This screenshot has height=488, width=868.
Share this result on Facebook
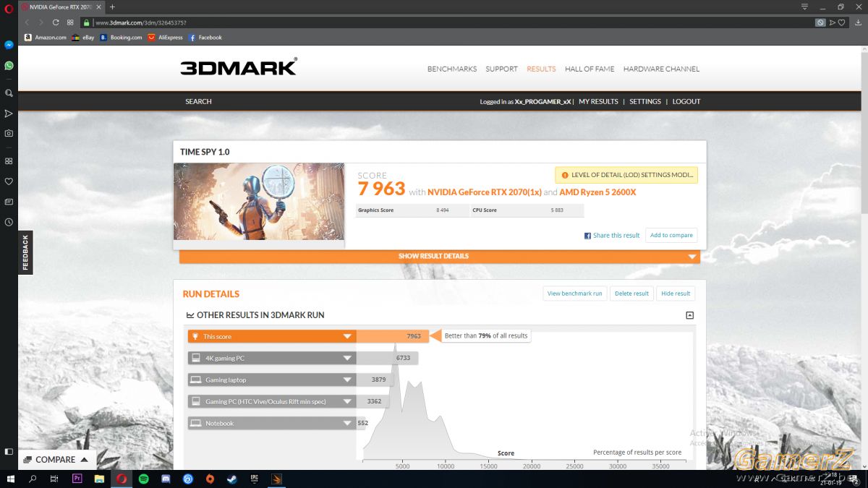click(x=612, y=236)
